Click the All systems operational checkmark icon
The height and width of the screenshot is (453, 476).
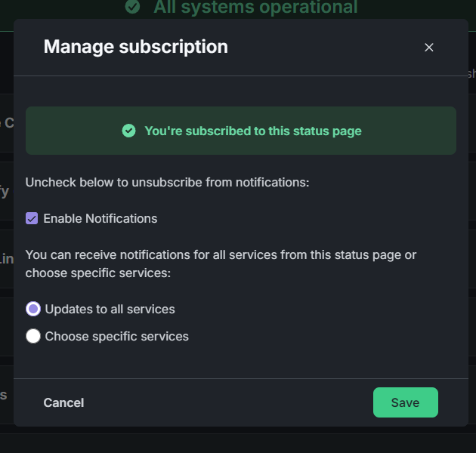click(x=133, y=8)
